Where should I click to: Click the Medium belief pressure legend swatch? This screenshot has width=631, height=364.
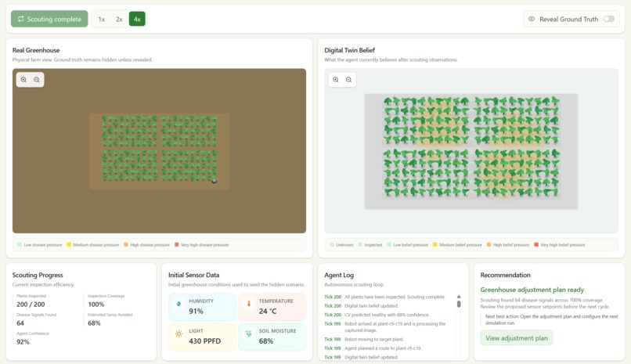coord(435,244)
